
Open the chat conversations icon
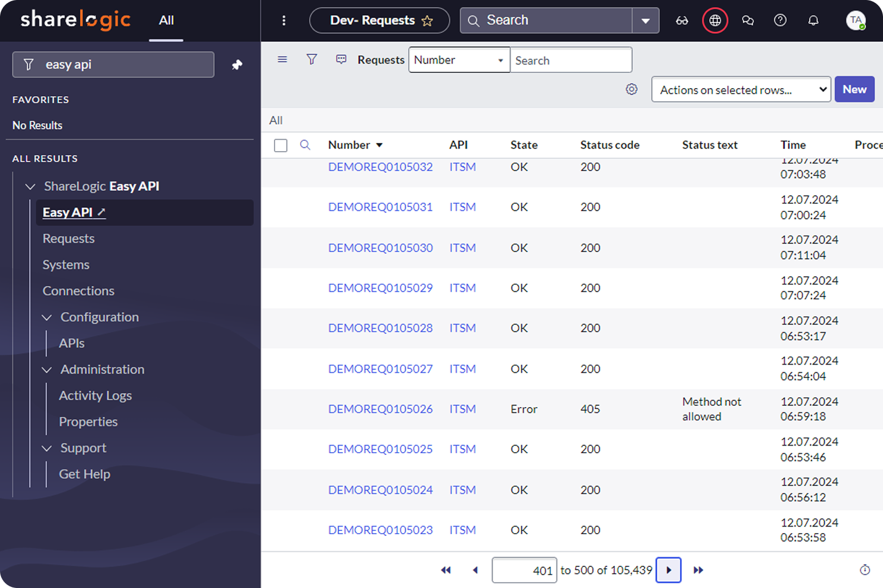click(x=748, y=21)
